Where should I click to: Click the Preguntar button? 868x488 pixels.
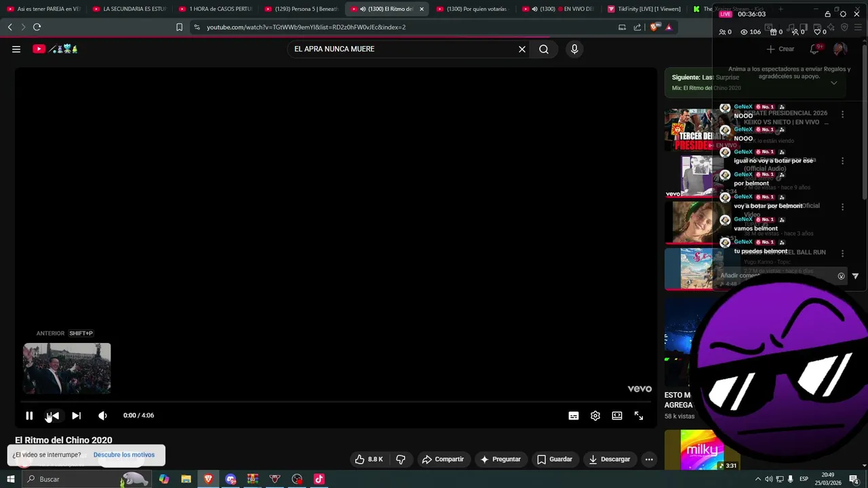pos(500,459)
